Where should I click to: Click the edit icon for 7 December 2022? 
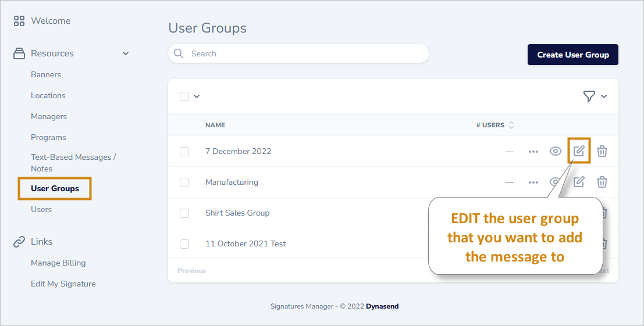point(579,151)
